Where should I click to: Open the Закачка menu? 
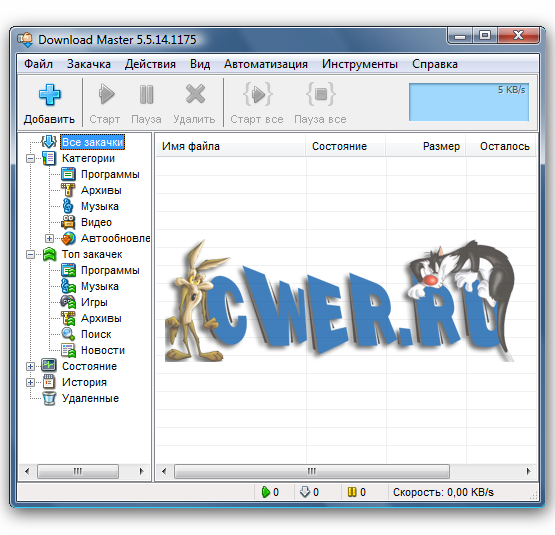pos(88,64)
